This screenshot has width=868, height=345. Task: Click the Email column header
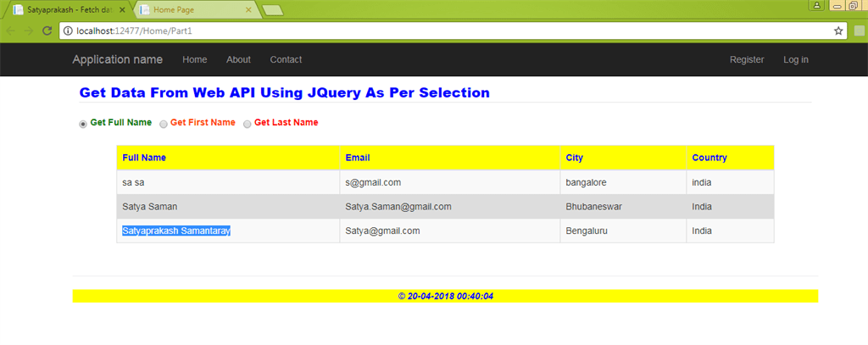click(x=449, y=158)
